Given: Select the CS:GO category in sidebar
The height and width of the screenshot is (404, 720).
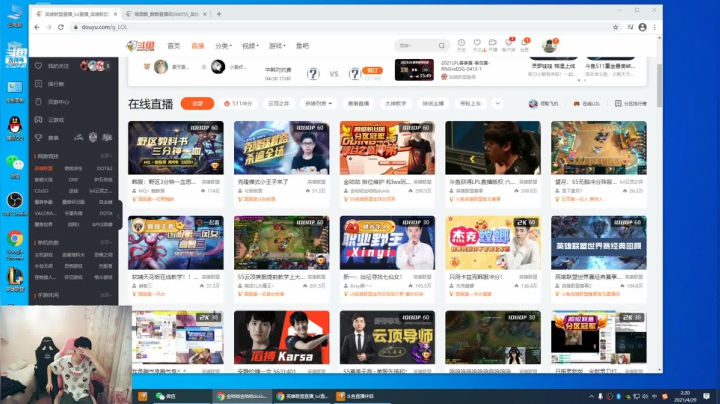Looking at the screenshot, I should tap(41, 191).
